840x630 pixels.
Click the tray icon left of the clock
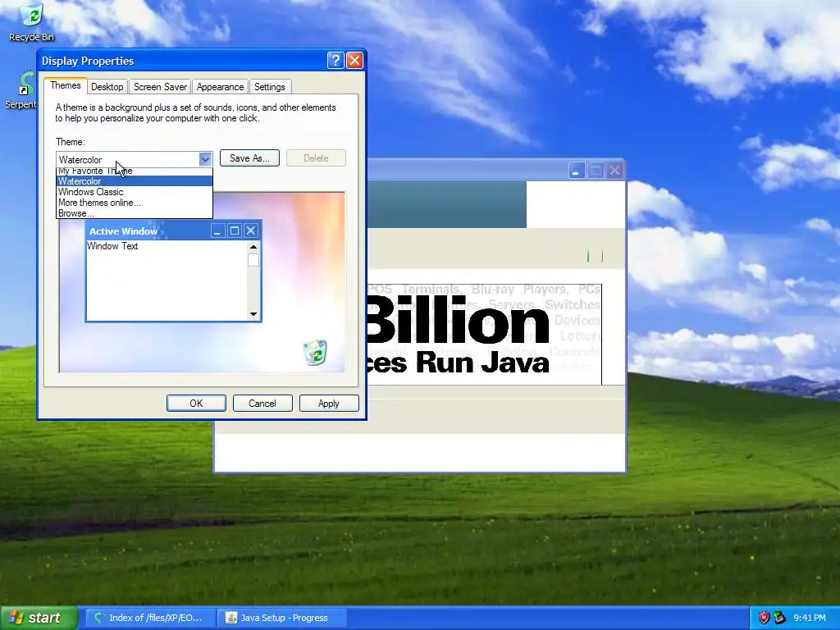tap(780, 618)
